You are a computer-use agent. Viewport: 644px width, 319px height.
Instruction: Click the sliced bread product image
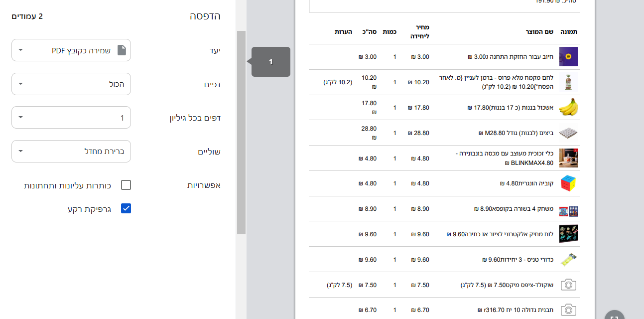tap(568, 82)
